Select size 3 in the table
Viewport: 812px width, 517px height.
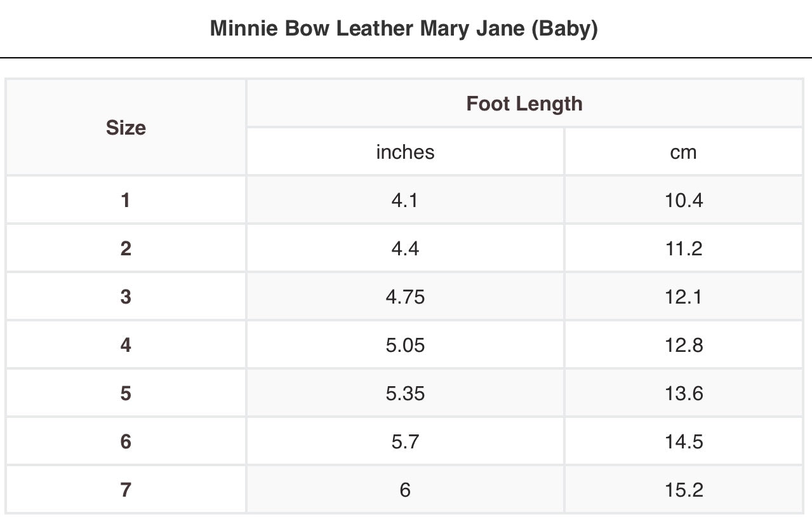(x=126, y=297)
